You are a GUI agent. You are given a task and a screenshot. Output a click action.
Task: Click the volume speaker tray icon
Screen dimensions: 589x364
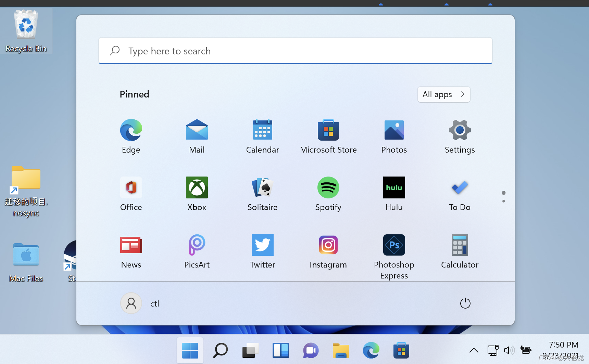tap(509, 350)
